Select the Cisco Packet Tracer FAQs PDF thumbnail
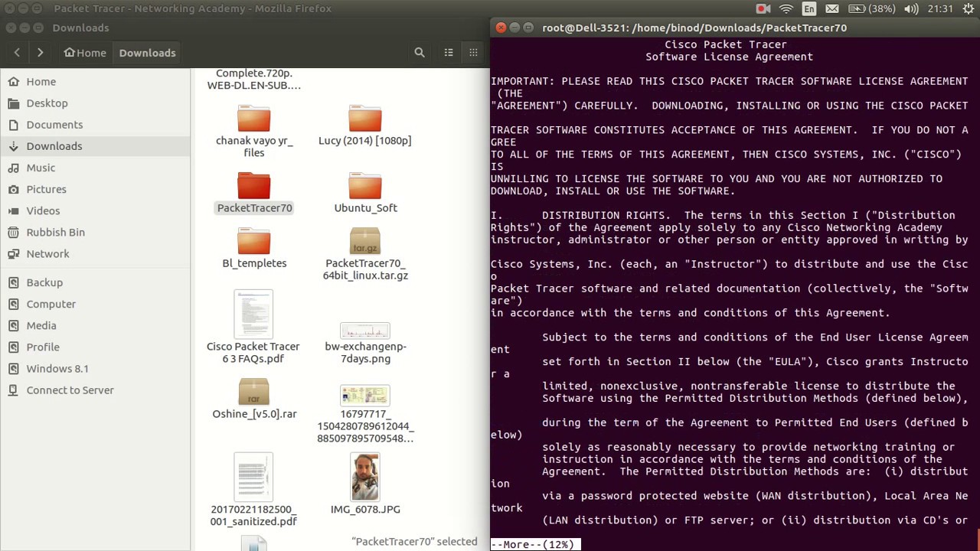980x551 pixels. (x=253, y=314)
